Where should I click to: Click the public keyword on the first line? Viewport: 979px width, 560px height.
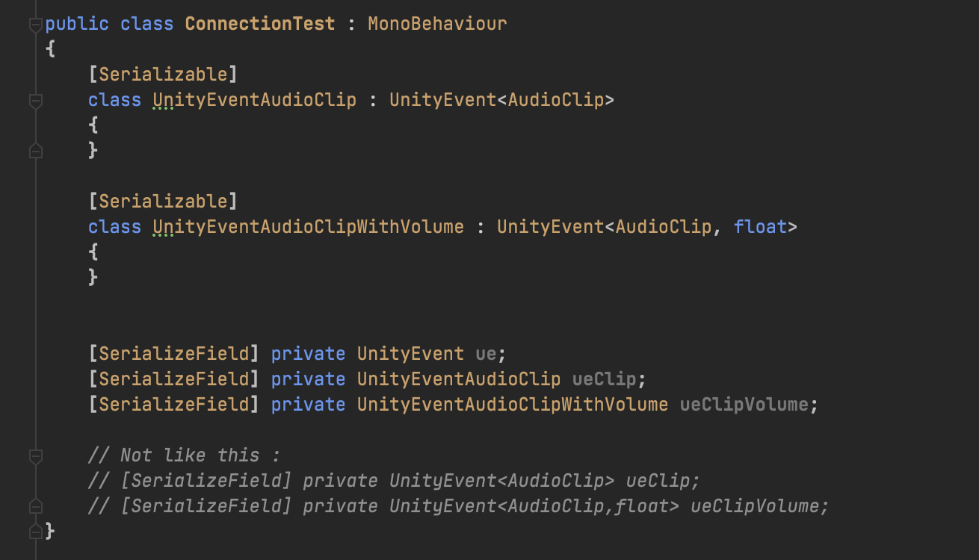coord(77,24)
